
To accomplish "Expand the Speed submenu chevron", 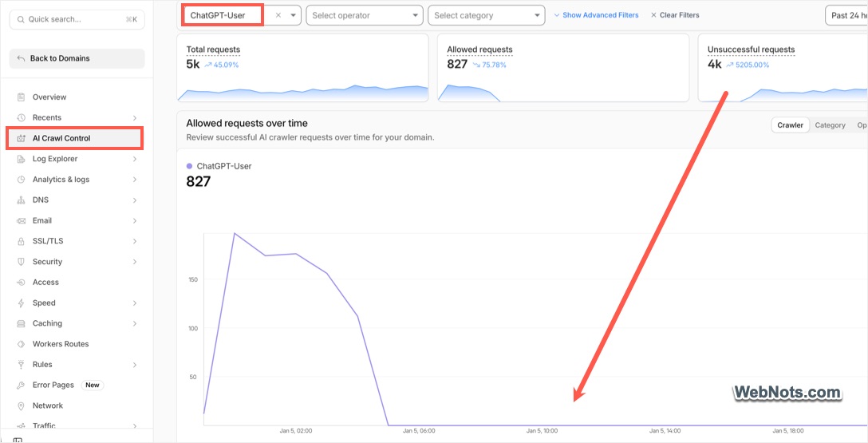I will tap(135, 303).
